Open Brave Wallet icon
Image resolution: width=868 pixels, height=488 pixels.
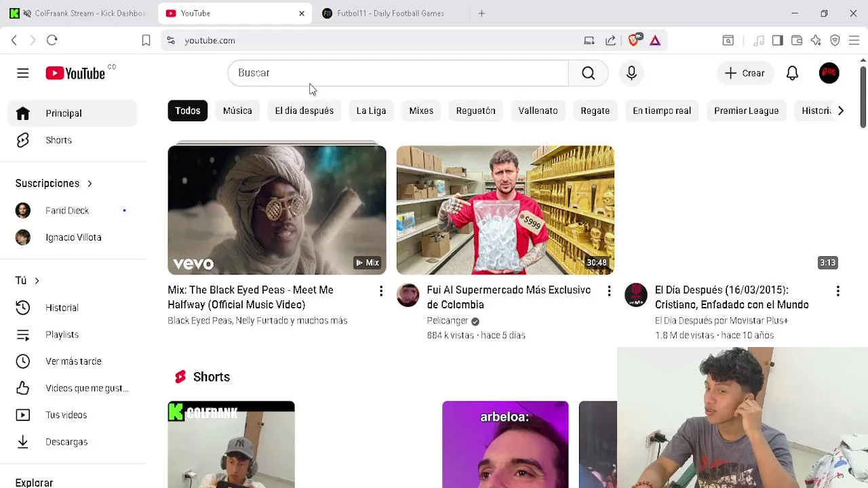[797, 41]
